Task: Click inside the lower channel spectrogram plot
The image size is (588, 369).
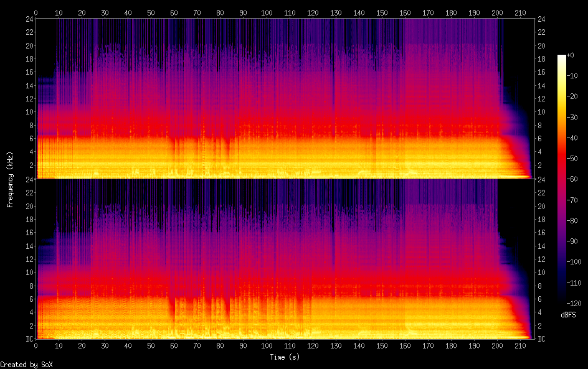Action: pos(285,259)
